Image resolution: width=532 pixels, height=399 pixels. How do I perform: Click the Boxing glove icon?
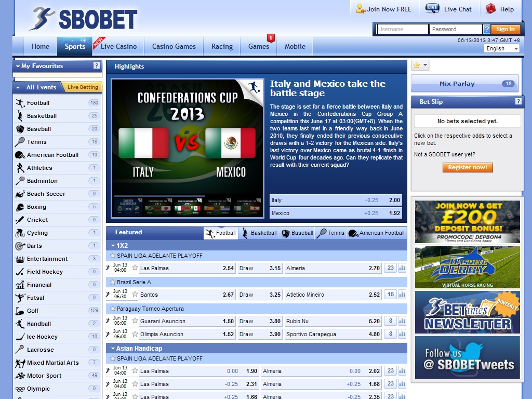(20, 207)
